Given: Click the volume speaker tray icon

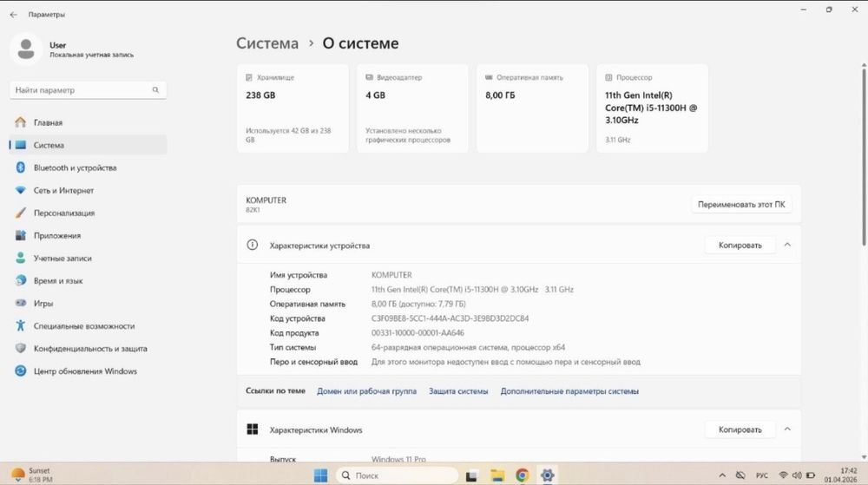Looking at the screenshot, I should point(797,475).
